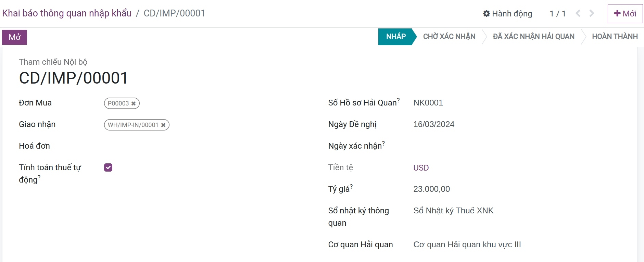The height and width of the screenshot is (262, 644).
Task: Click the 1 / 1 pager counter
Action: pyautogui.click(x=557, y=14)
